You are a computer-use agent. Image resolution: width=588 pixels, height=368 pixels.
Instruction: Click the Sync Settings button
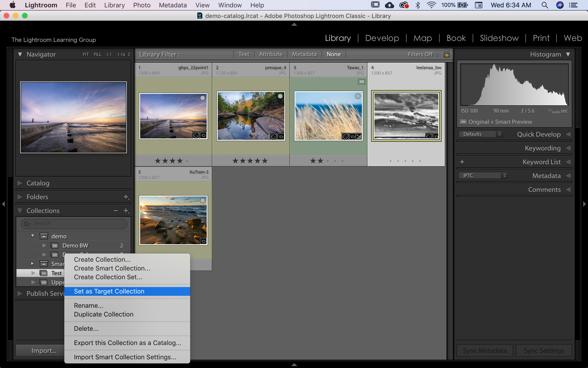(x=544, y=351)
